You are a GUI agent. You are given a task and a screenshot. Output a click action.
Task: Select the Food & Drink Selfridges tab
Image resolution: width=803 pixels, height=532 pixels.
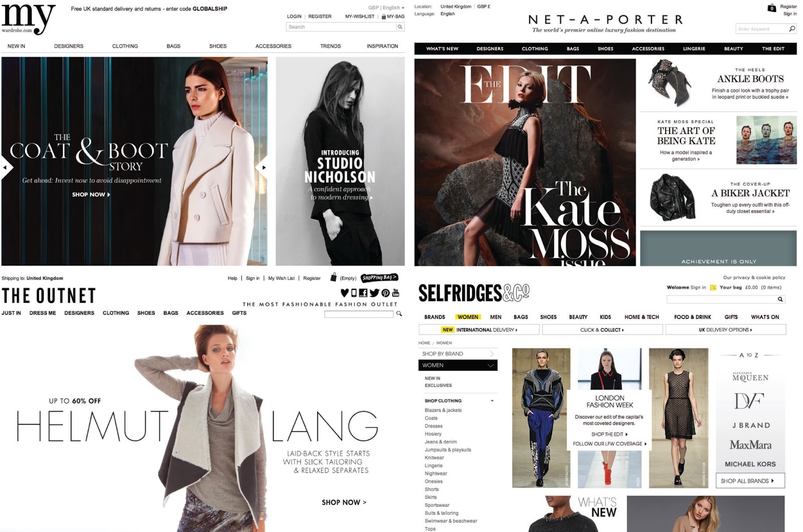(693, 317)
